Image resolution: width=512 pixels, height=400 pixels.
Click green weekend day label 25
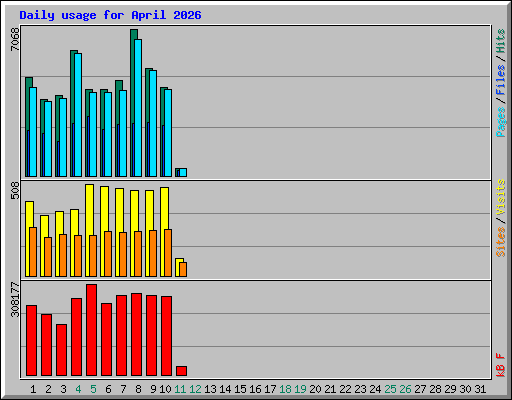click(390, 389)
